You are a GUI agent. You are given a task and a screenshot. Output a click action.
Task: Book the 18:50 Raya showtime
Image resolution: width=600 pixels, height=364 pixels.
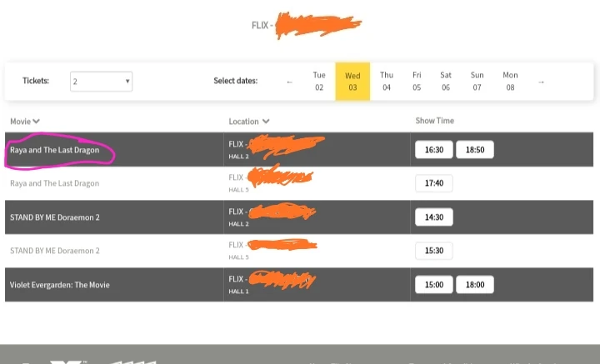point(475,150)
